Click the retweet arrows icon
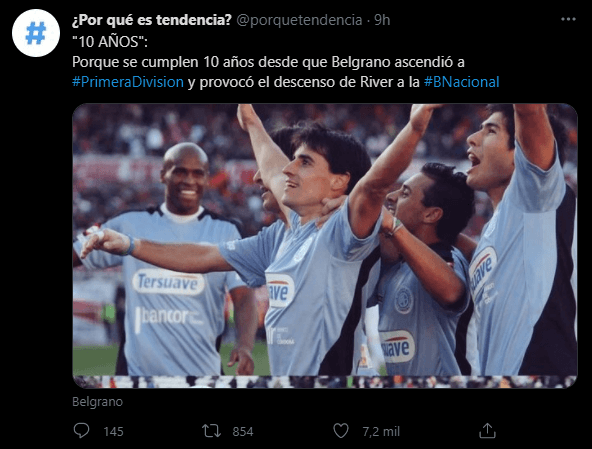The image size is (592, 449). pos(211,431)
